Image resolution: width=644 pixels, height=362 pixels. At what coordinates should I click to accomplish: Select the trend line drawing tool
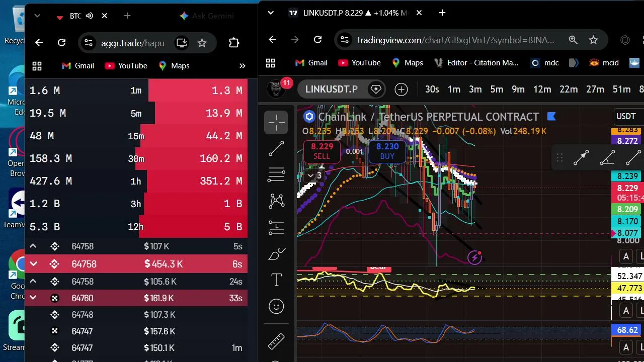pyautogui.click(x=276, y=148)
